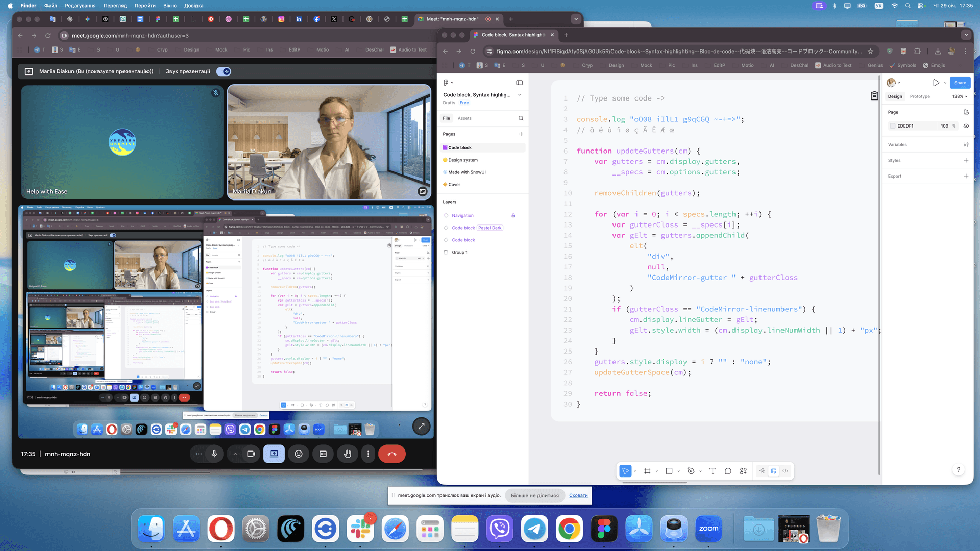
Task: Turn on captions in Meet
Action: [323, 454]
